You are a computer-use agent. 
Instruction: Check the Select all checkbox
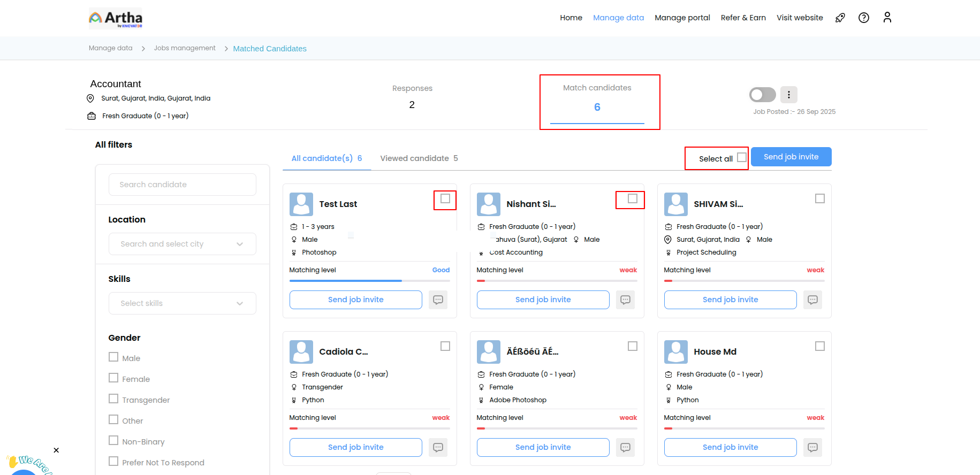pyautogui.click(x=741, y=157)
